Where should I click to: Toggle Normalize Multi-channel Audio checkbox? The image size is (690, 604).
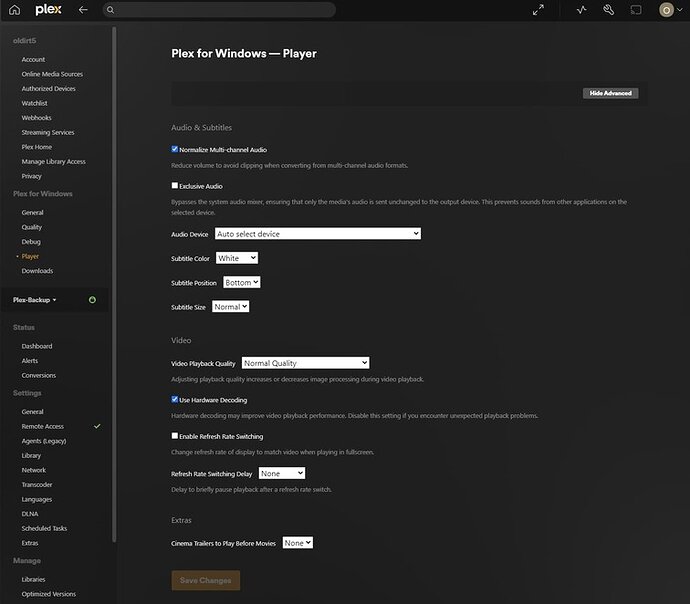point(175,149)
